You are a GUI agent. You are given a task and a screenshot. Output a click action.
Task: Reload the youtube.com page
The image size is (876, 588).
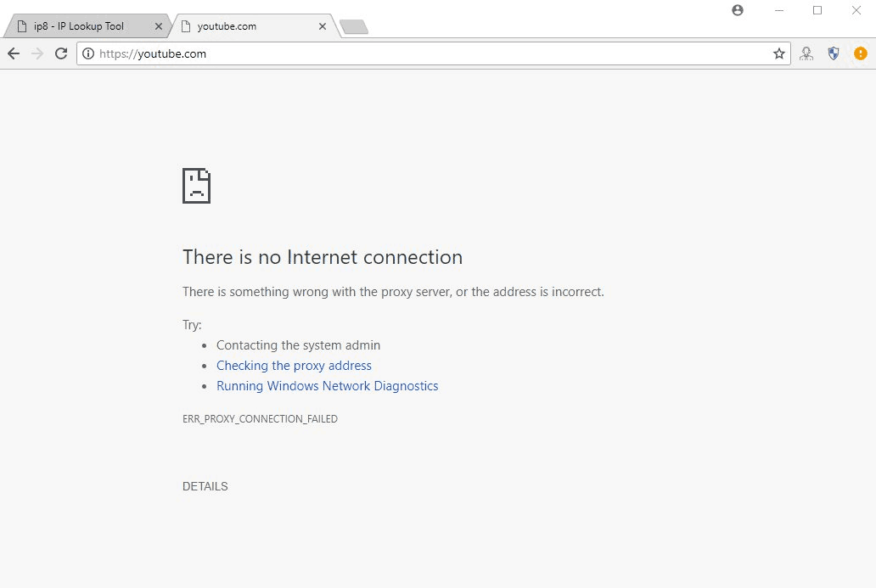click(x=61, y=53)
